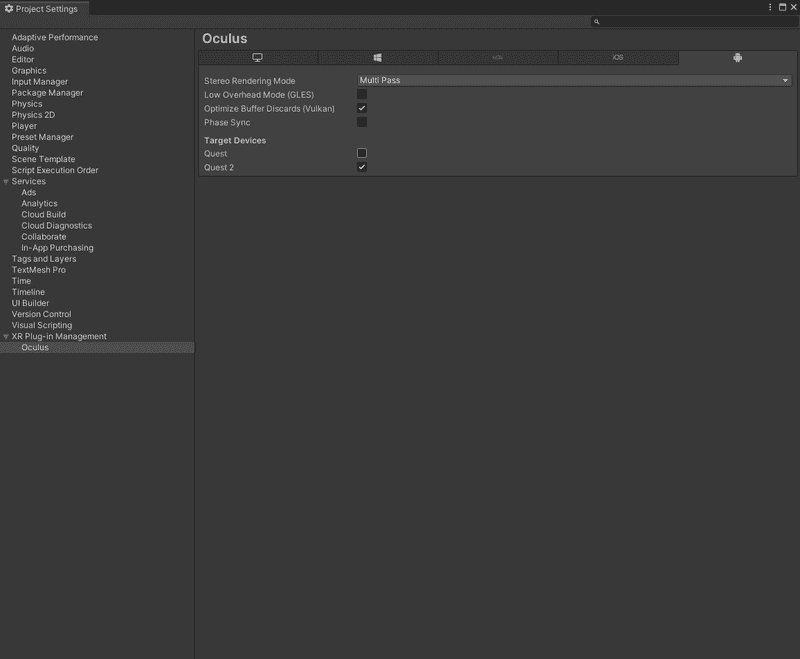The width and height of the screenshot is (800, 659).
Task: Enable Low Overhead Mode (GLES) checkbox
Action: coord(362,94)
